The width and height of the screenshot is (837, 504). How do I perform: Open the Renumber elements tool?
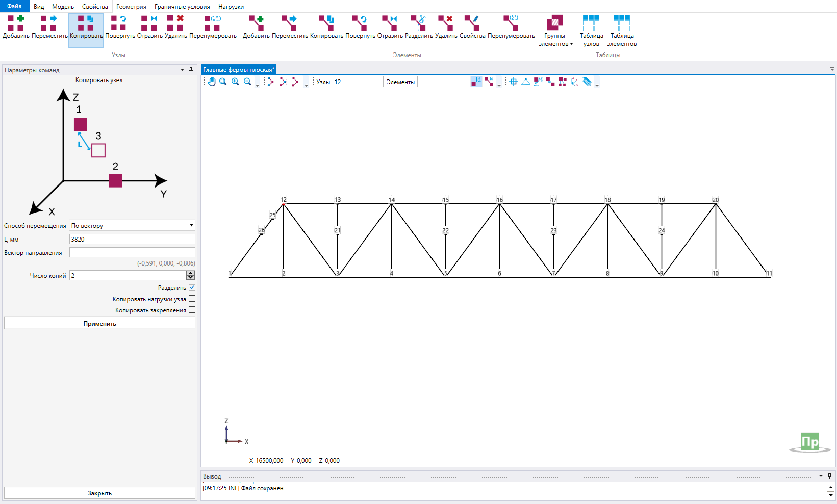pos(511,27)
